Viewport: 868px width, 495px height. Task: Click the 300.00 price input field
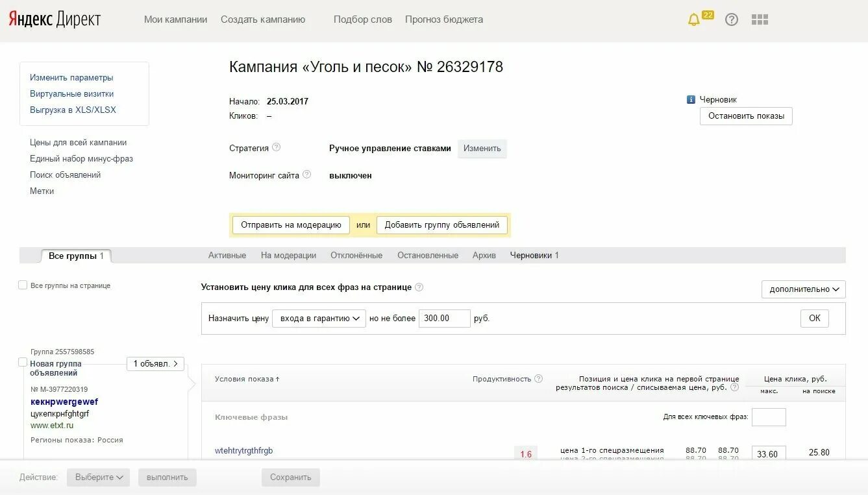(444, 319)
